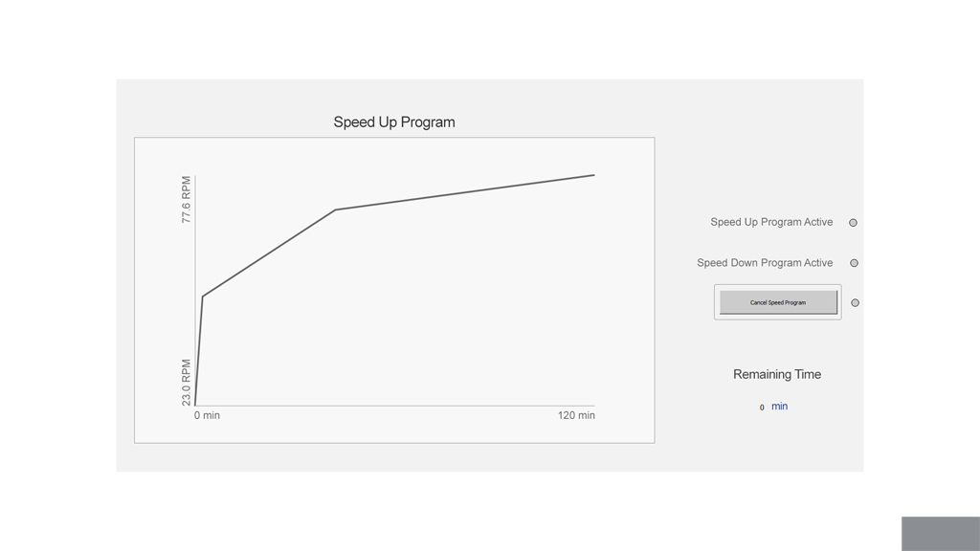Click the 77.6 RPM axis label
Screen dimensions: 980x551
click(187, 199)
